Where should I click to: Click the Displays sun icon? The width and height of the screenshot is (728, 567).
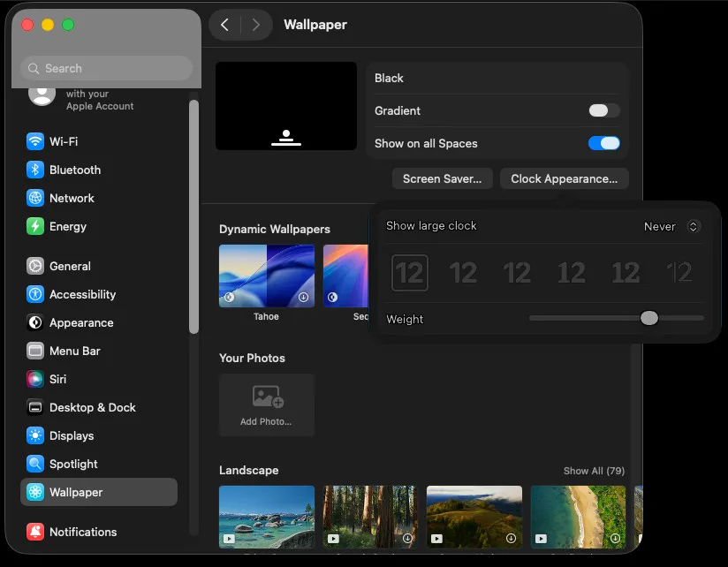(x=35, y=435)
